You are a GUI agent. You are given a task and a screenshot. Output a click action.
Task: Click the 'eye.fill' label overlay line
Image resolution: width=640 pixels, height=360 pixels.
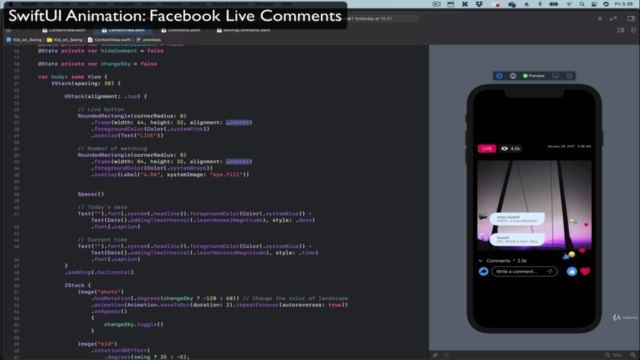[x=170, y=175]
